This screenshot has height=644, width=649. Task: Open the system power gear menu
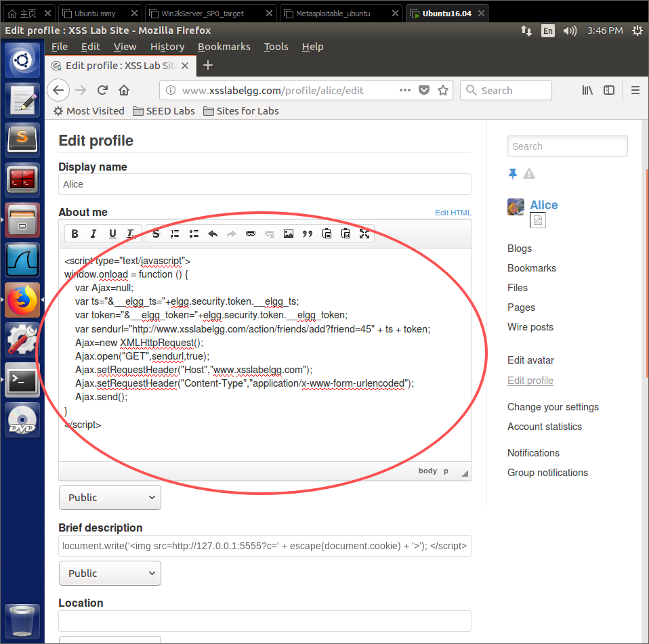[x=637, y=30]
